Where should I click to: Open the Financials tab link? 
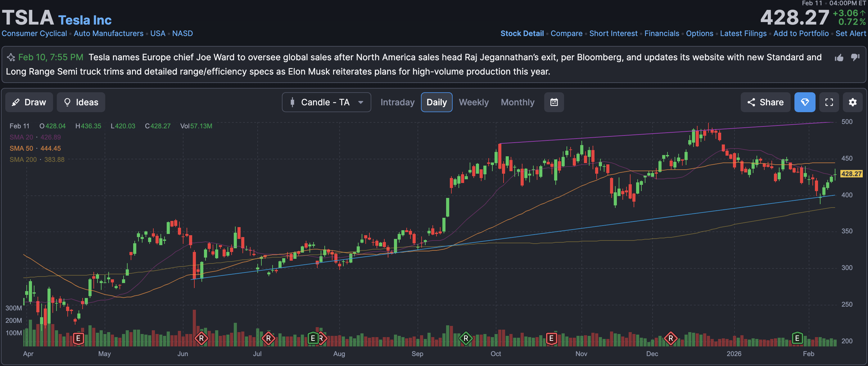tap(662, 33)
